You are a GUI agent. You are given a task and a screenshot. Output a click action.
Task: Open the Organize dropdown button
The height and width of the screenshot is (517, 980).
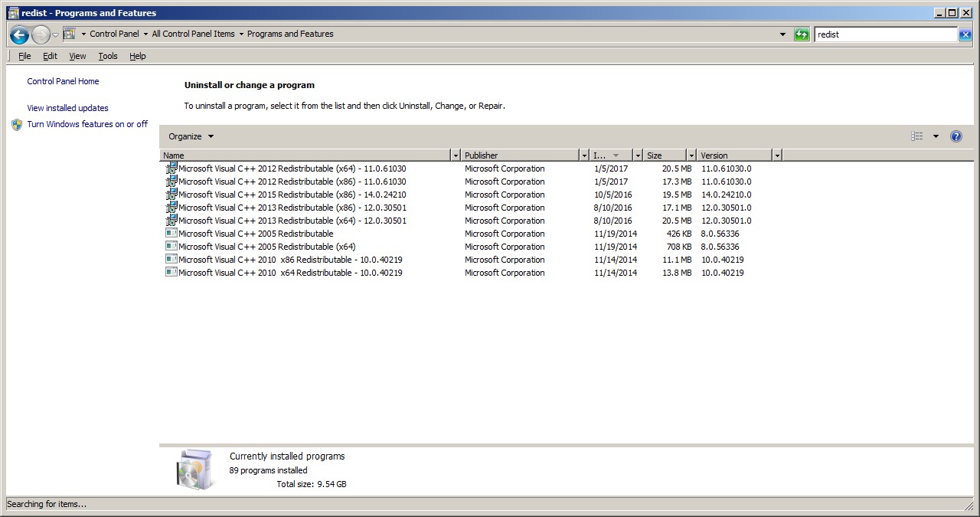(x=191, y=136)
